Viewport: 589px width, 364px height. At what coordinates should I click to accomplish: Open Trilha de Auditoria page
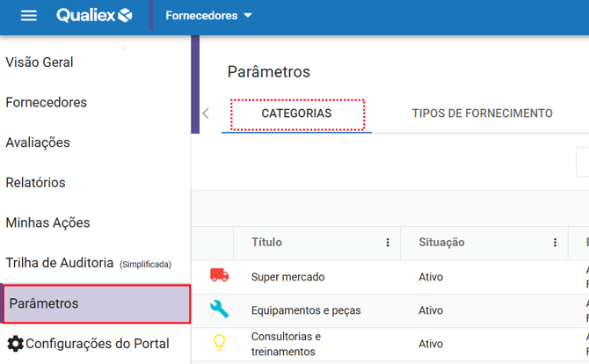tap(60, 263)
